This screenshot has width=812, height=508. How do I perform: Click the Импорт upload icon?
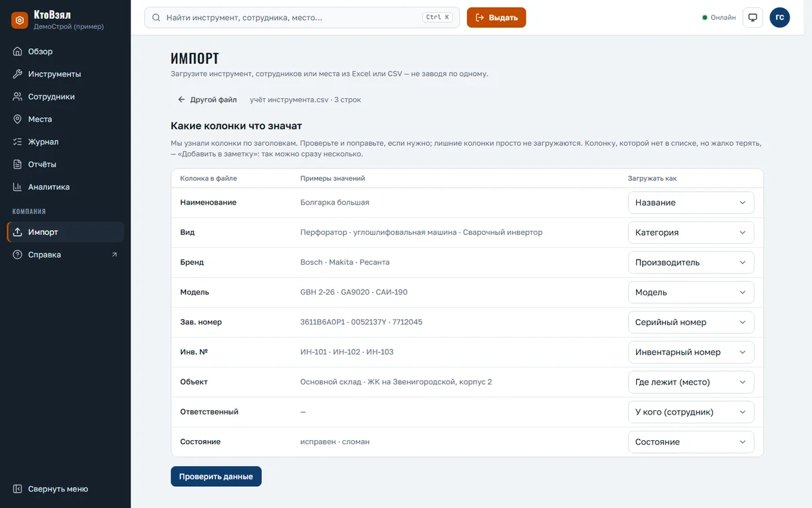tap(18, 232)
